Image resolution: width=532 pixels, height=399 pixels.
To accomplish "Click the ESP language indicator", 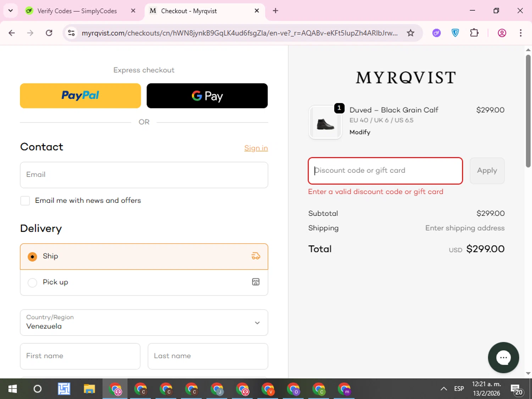I will [459, 389].
